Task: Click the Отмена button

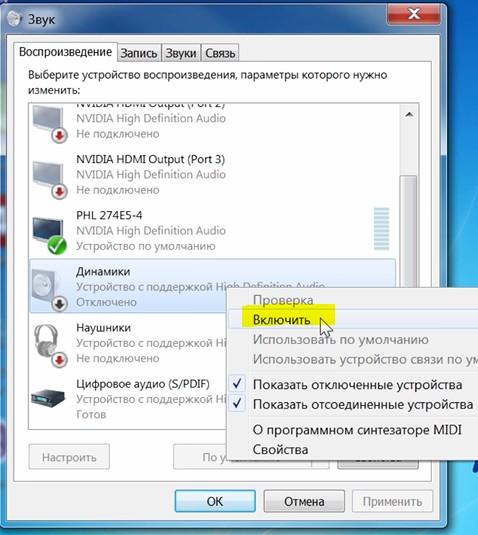Action: pyautogui.click(x=304, y=501)
